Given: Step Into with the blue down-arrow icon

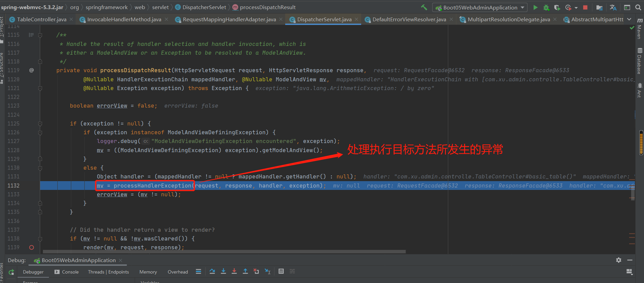Looking at the screenshot, I should coord(223,272).
